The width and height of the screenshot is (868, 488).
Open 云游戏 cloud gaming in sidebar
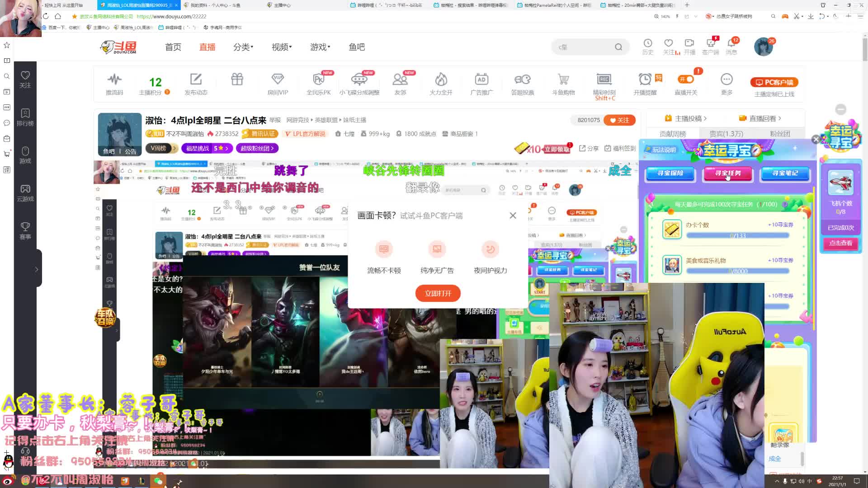click(x=25, y=192)
